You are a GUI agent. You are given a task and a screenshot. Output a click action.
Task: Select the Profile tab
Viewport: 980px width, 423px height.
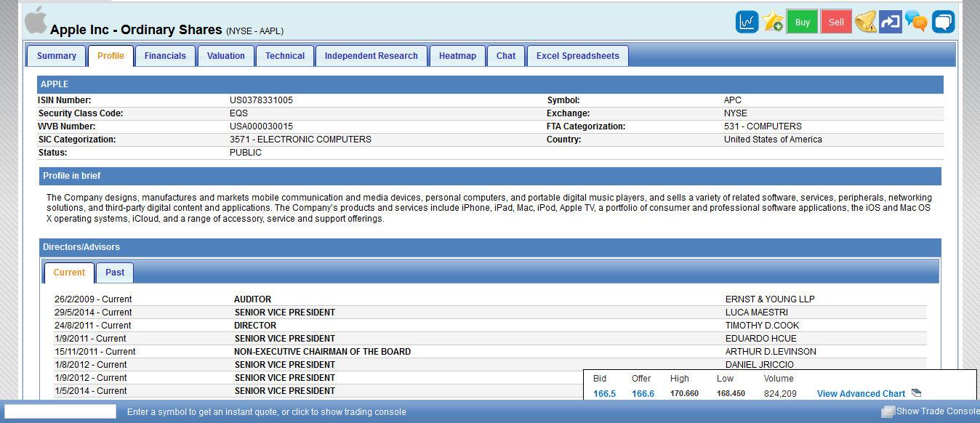[111, 56]
